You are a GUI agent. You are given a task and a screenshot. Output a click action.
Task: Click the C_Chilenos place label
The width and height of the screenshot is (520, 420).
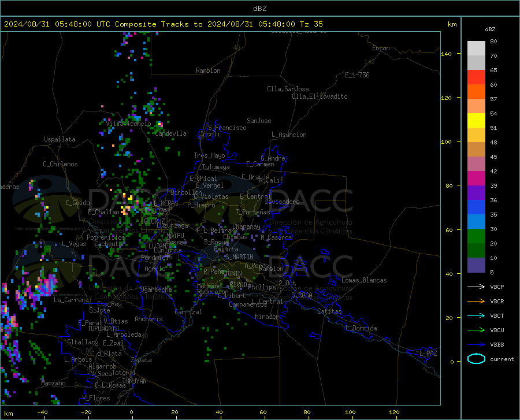tap(60, 164)
